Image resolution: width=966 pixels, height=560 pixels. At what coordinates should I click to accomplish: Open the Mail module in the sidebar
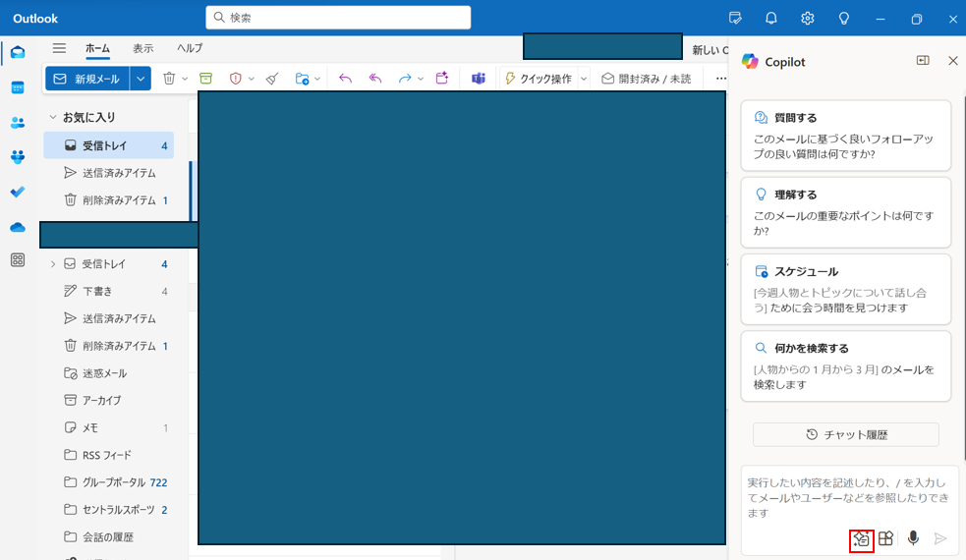[18, 52]
